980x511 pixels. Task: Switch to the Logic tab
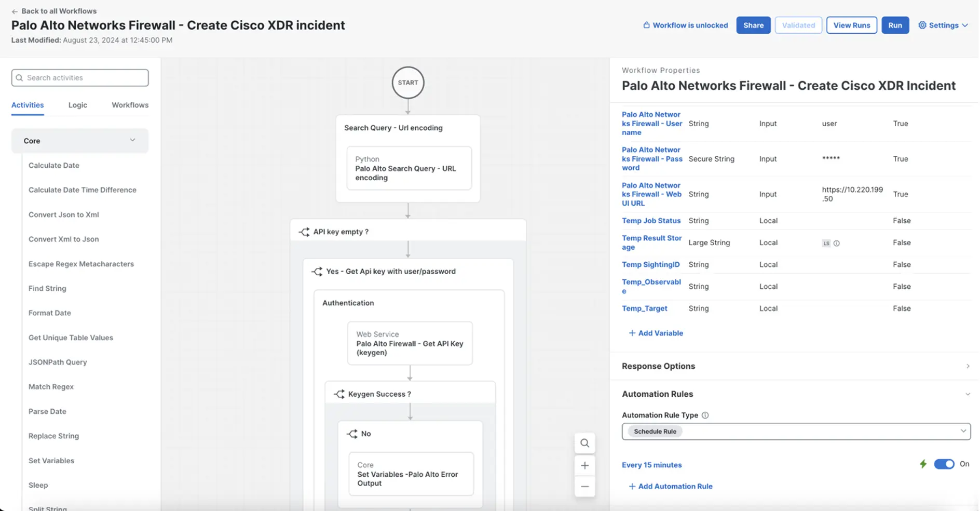77,105
